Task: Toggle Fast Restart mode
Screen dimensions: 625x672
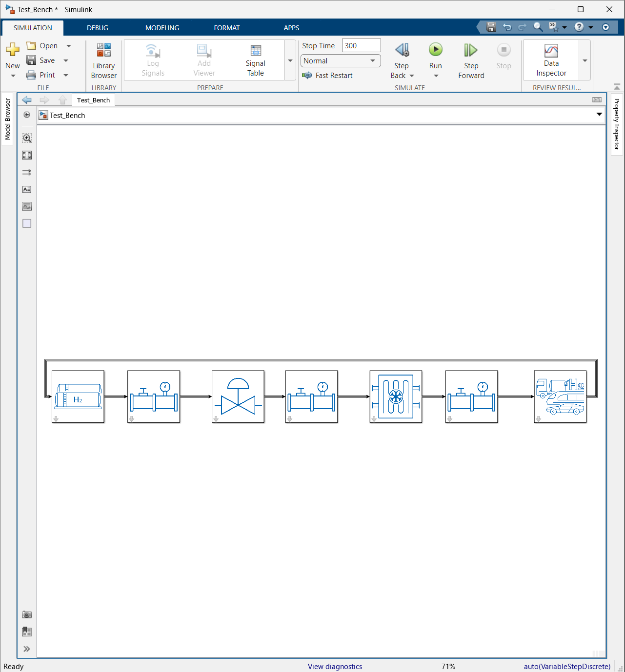Action: (327, 76)
